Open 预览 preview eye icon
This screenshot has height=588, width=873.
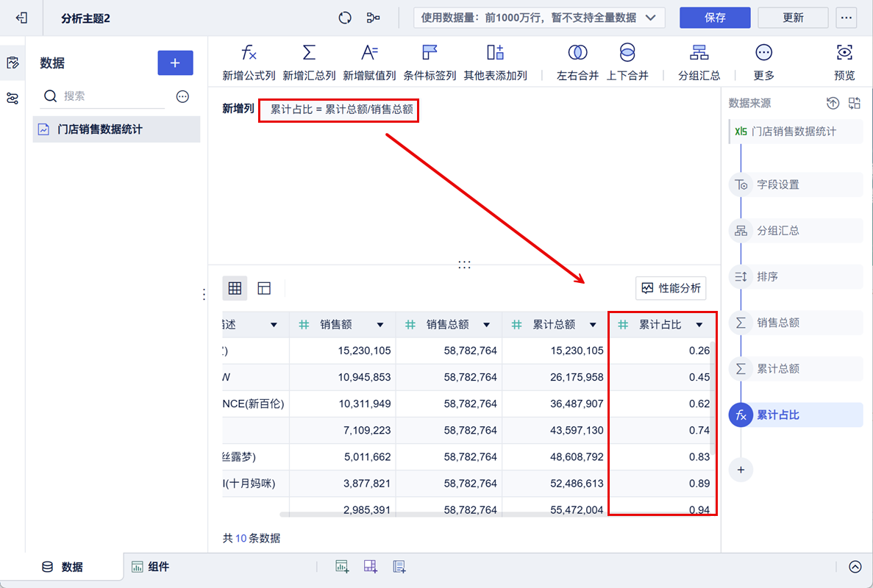[x=844, y=53]
